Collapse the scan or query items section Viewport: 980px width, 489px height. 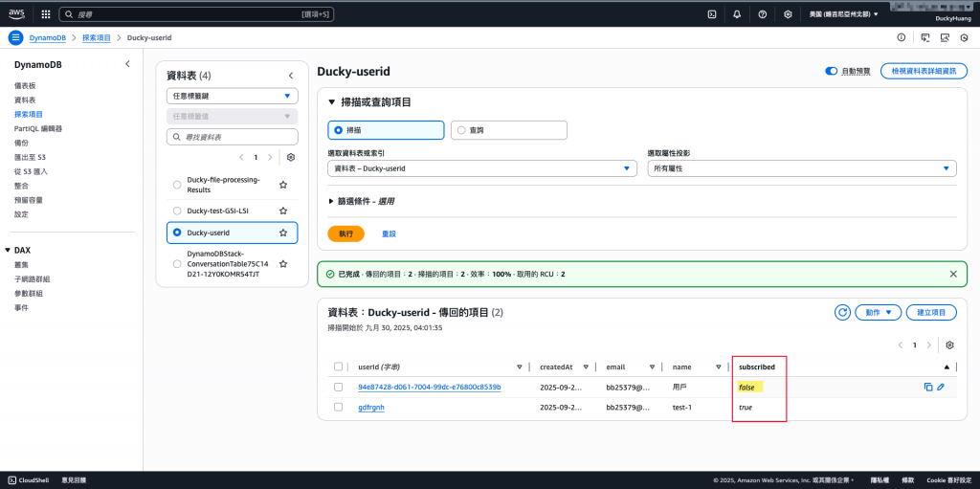332,102
